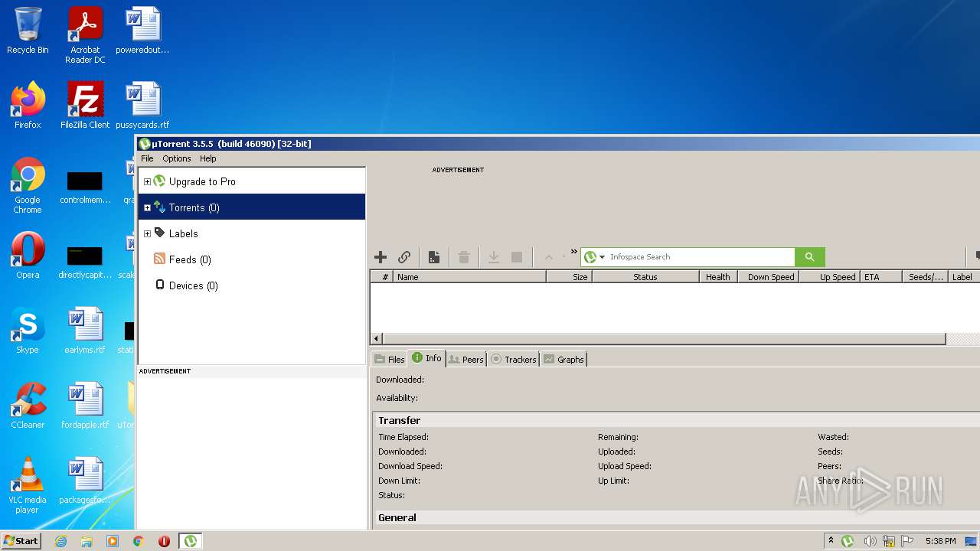Click the taskbar clock showing 5:38 PM
Viewport: 980px width, 551px height.
tap(940, 541)
